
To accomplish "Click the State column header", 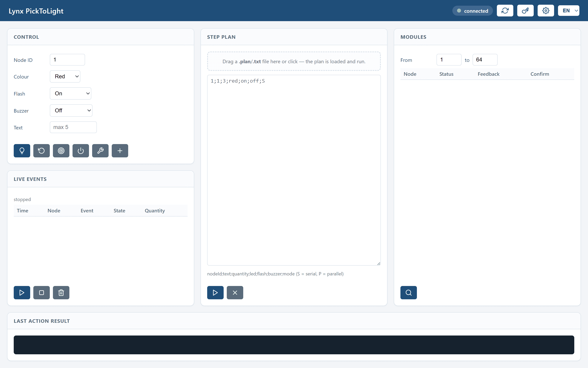I will [x=119, y=211].
